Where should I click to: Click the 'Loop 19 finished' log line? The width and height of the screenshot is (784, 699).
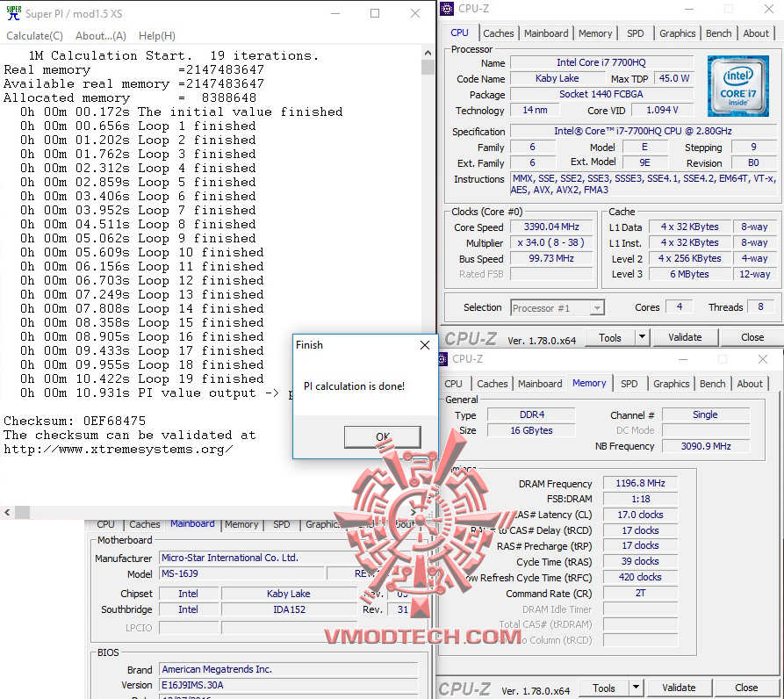click(141, 379)
